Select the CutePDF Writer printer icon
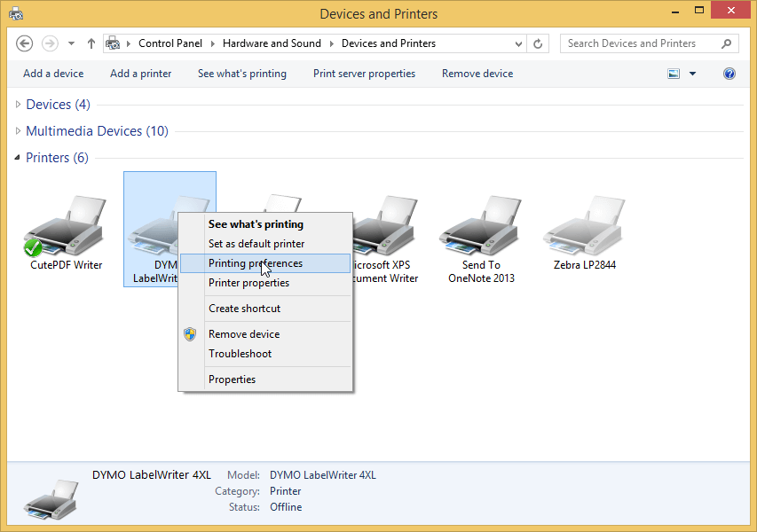 (65, 225)
